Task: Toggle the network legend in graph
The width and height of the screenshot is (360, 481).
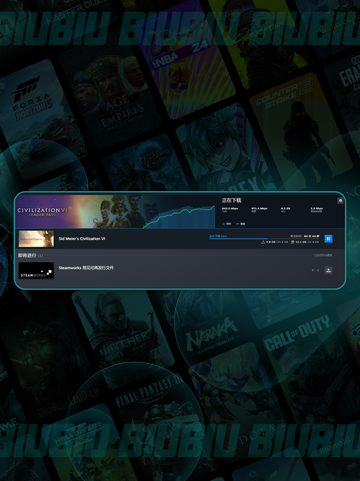Action: (x=226, y=224)
